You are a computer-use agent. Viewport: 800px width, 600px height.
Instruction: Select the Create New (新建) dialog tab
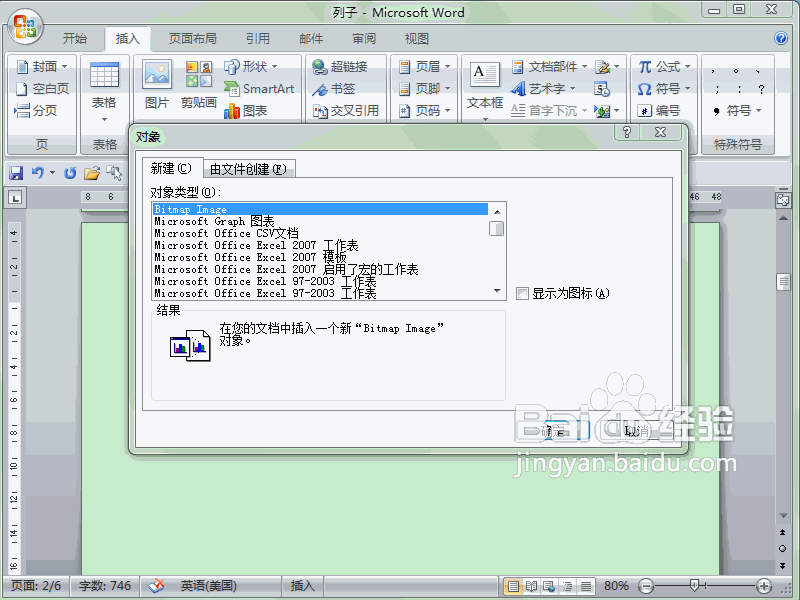[x=172, y=168]
